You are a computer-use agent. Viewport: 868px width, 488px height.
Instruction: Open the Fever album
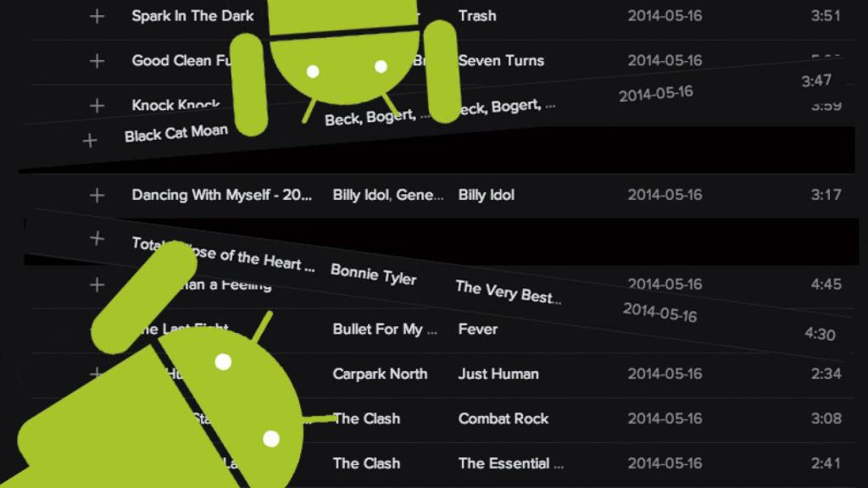coord(478,330)
